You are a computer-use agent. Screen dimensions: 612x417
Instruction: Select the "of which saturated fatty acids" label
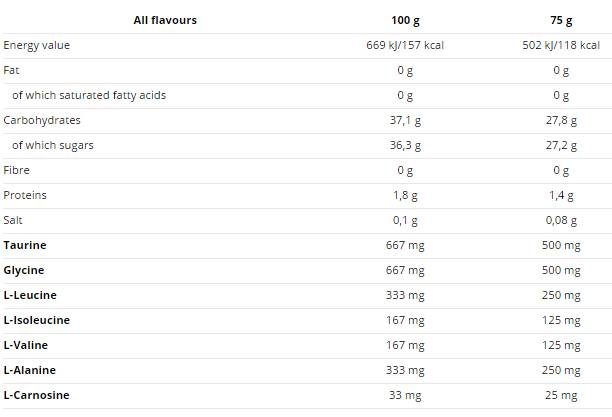(x=88, y=95)
